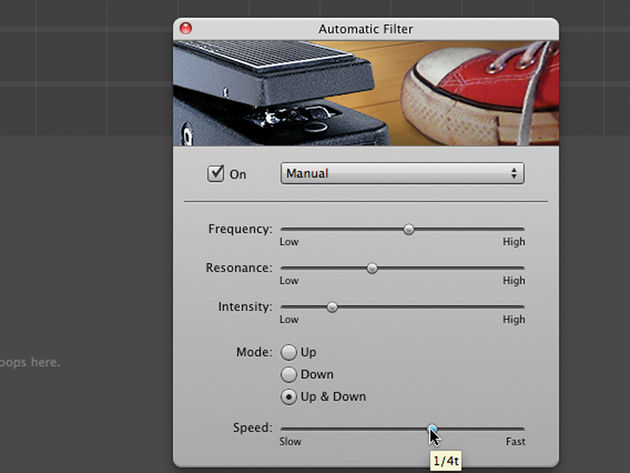Select the Up & Down mode radio button
Image resolution: width=630 pixels, height=473 pixels.
pos(288,397)
